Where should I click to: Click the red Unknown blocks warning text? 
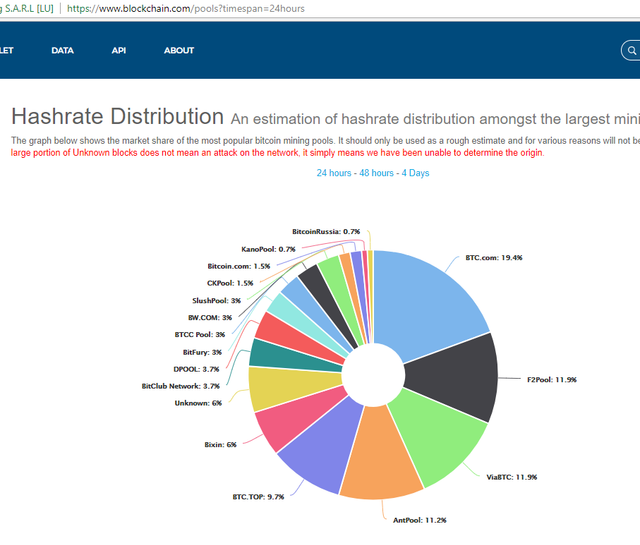tap(278, 153)
